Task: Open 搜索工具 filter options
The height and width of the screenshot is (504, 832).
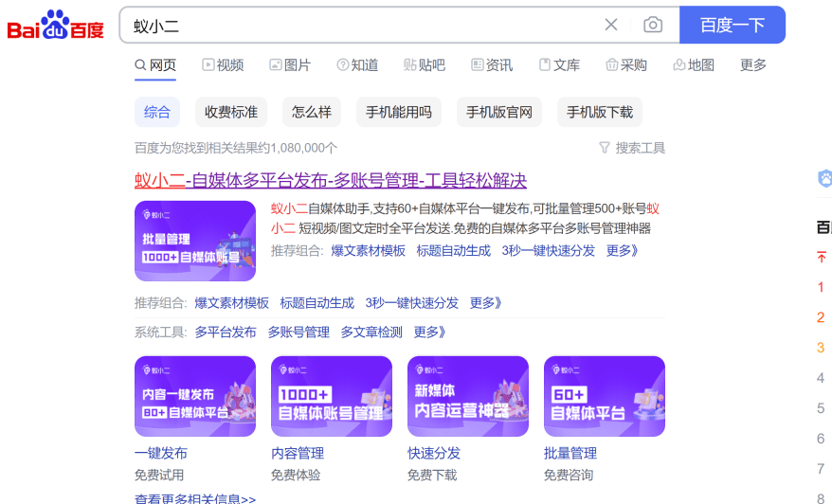Action: coord(632,148)
